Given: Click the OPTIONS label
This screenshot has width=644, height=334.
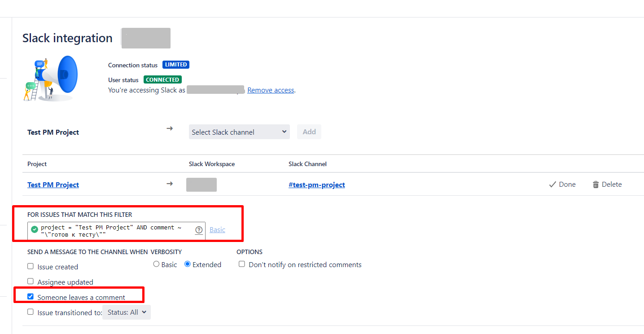Looking at the screenshot, I should tap(250, 252).
